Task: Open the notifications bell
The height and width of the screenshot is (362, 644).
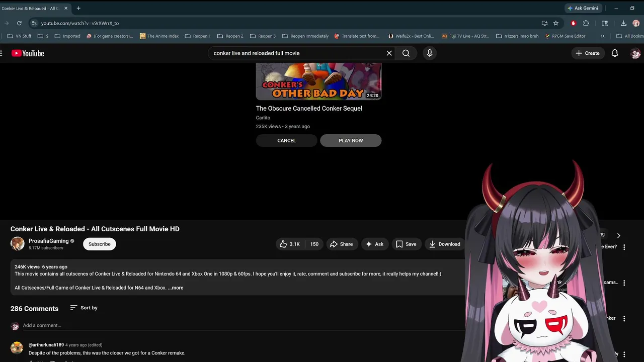Action: pos(615,53)
